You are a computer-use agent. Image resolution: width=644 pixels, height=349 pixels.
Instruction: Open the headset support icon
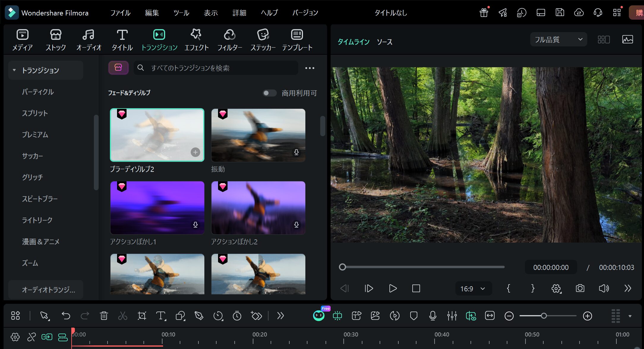click(598, 12)
